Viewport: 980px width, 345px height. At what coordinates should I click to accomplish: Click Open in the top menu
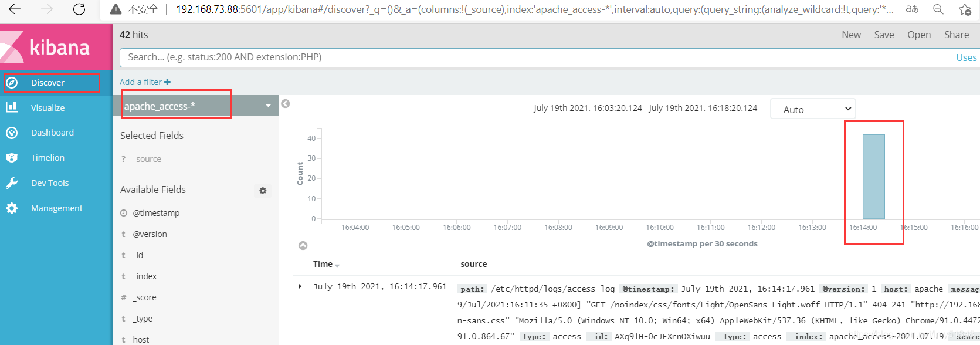click(x=919, y=35)
